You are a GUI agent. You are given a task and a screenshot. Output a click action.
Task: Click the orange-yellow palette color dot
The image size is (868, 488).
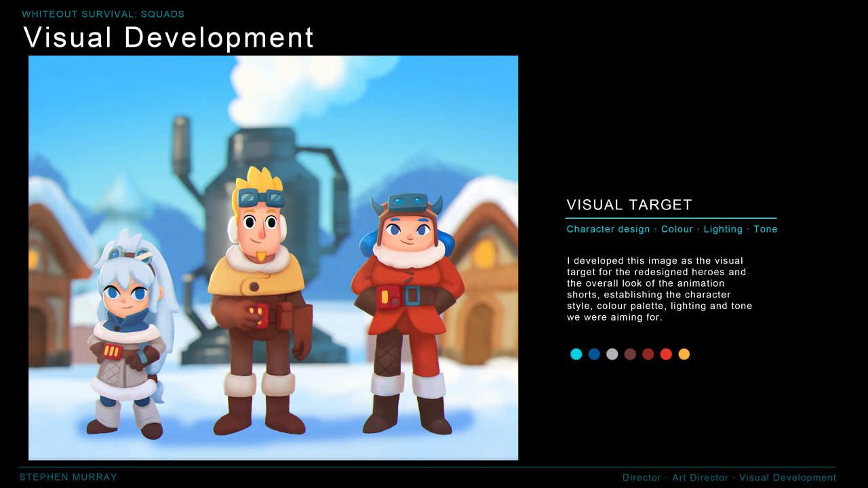pos(684,354)
